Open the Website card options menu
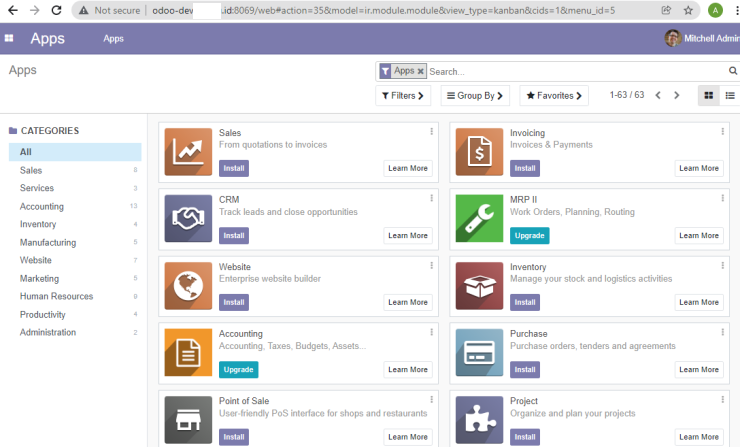740x447 pixels. (431, 265)
